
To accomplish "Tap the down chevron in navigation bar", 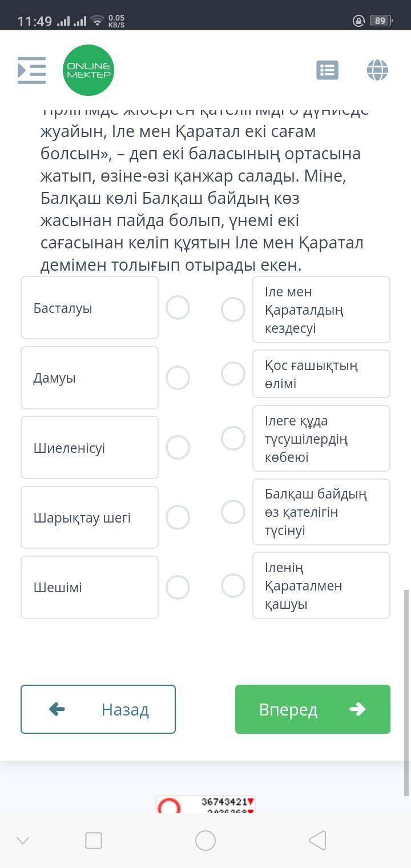I will (23, 840).
